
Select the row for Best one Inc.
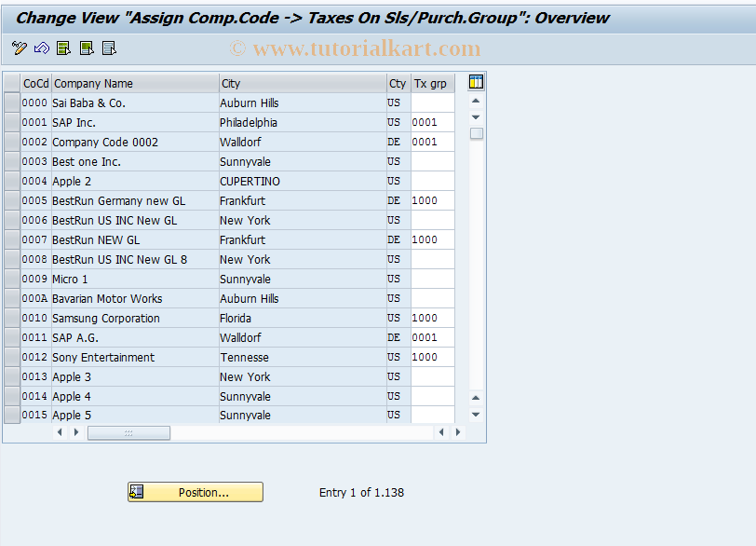pos(12,161)
